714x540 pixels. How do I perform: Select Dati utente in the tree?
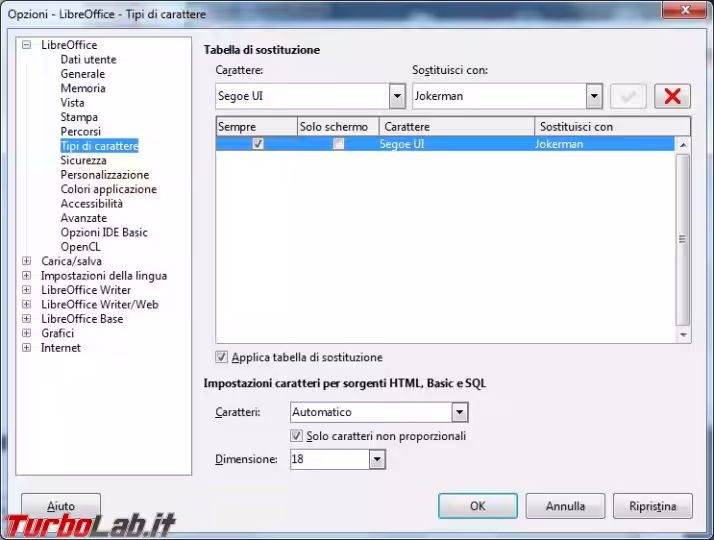click(x=88, y=59)
